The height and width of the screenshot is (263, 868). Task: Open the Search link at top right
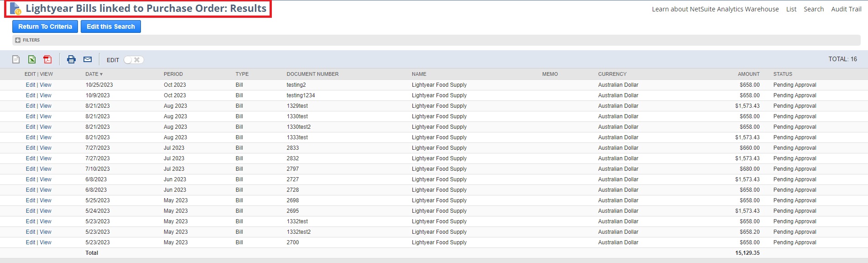pyautogui.click(x=814, y=9)
